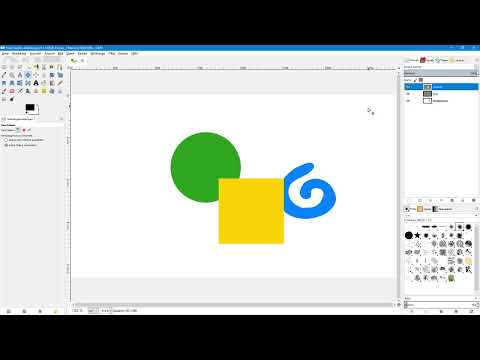Select the black star brush
The height and width of the screenshot is (360, 480).
417,235
